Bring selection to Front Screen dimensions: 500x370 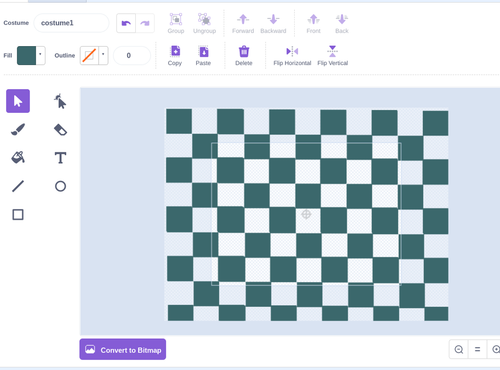(x=313, y=23)
